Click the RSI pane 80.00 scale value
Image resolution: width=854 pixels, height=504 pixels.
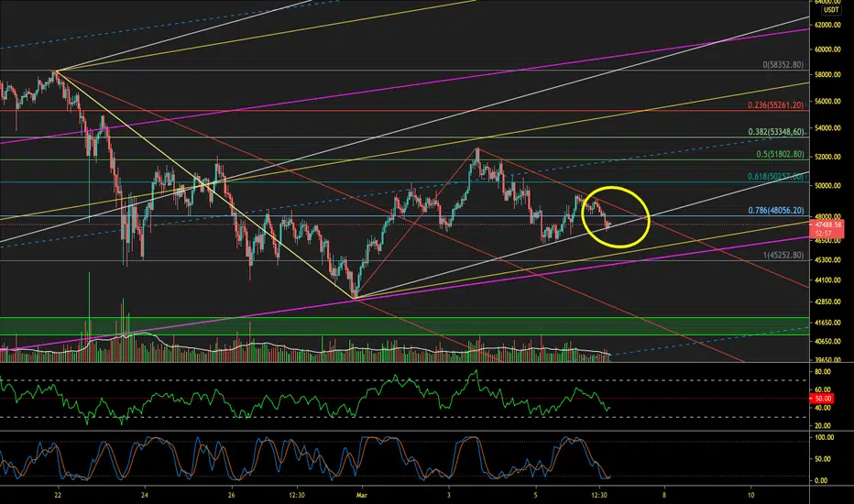(823, 372)
